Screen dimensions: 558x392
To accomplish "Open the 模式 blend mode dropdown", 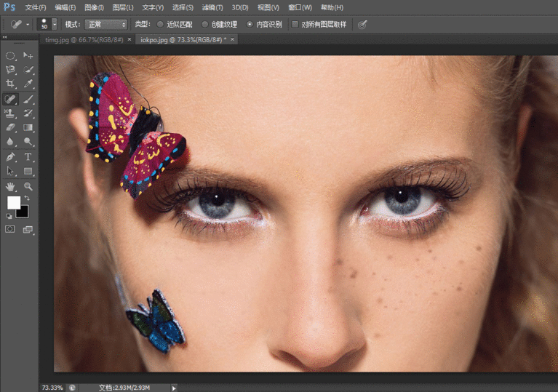I will 106,24.
